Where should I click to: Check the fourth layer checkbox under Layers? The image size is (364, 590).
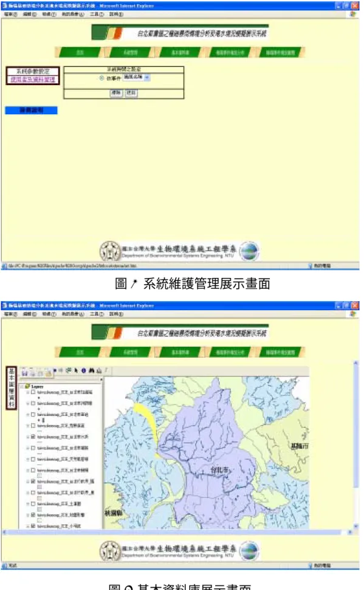pyautogui.click(x=33, y=426)
